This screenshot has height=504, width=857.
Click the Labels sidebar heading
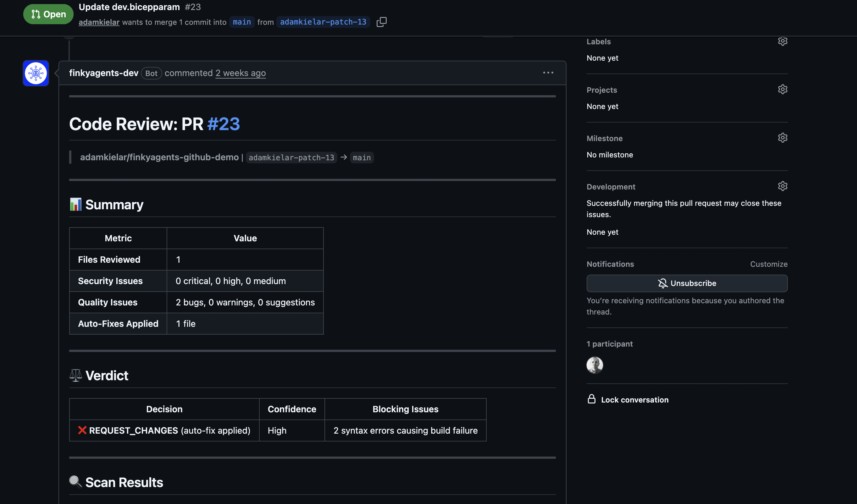[599, 41]
